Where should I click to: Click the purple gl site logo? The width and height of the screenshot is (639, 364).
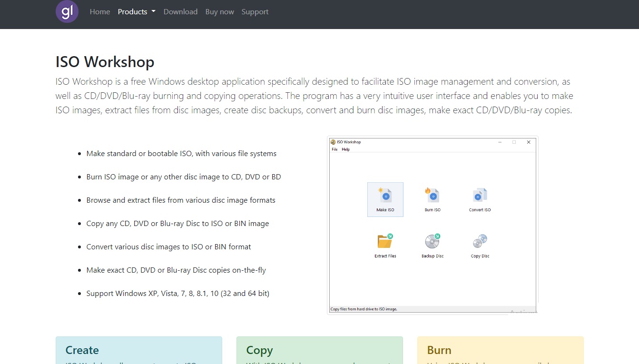click(x=67, y=11)
